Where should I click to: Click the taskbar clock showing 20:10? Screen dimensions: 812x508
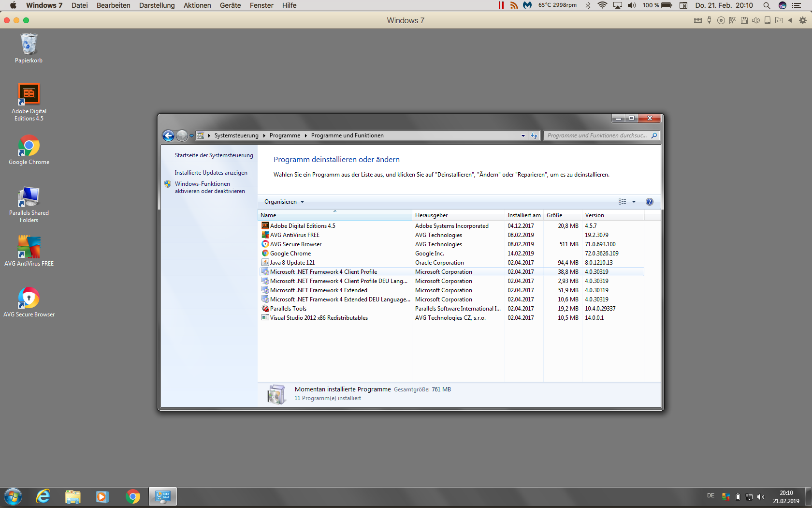pos(786,497)
